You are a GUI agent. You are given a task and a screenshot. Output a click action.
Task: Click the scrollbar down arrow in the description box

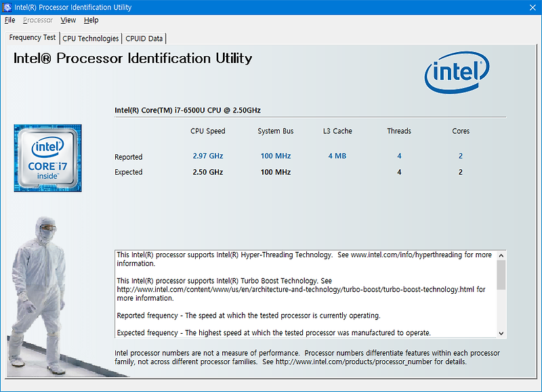[x=501, y=332]
